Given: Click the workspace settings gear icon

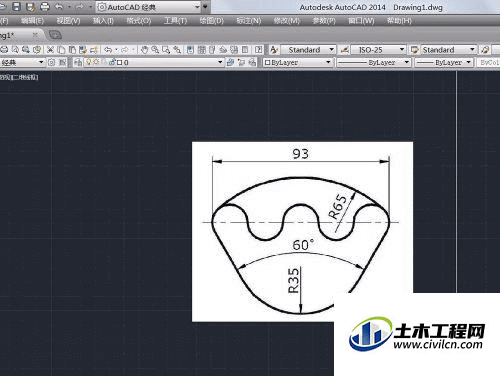Looking at the screenshot, I should coord(51,62).
